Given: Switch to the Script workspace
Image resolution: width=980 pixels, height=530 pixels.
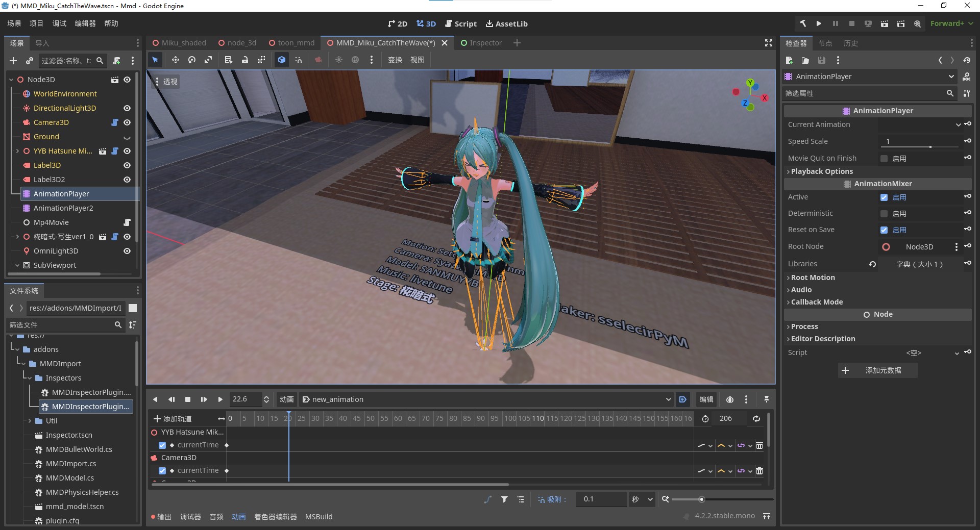Looking at the screenshot, I should pos(460,23).
